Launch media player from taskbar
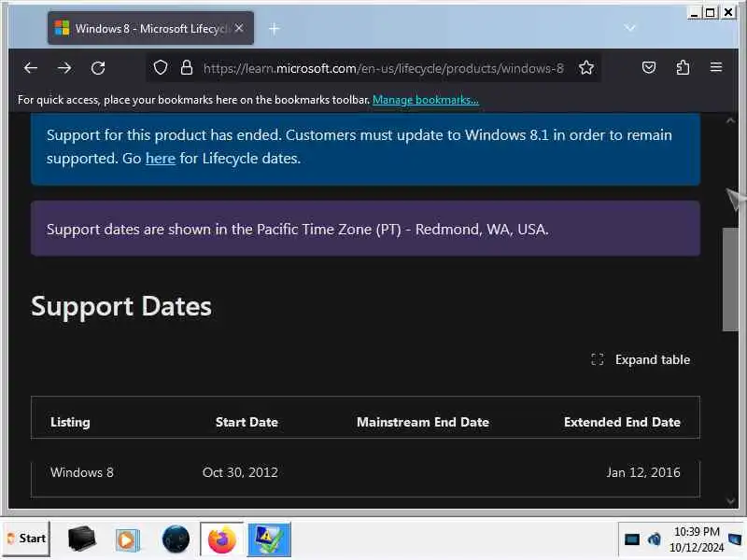Viewport: 747px width, 560px height. point(127,540)
